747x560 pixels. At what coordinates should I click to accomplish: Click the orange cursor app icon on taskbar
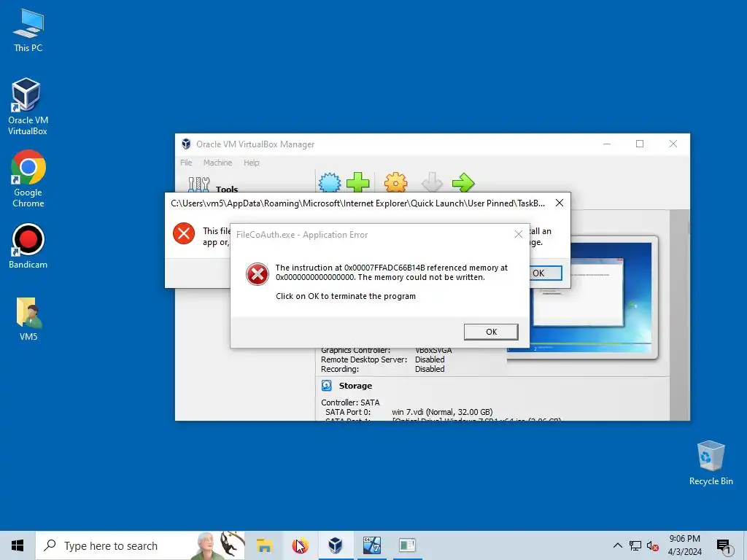300,545
